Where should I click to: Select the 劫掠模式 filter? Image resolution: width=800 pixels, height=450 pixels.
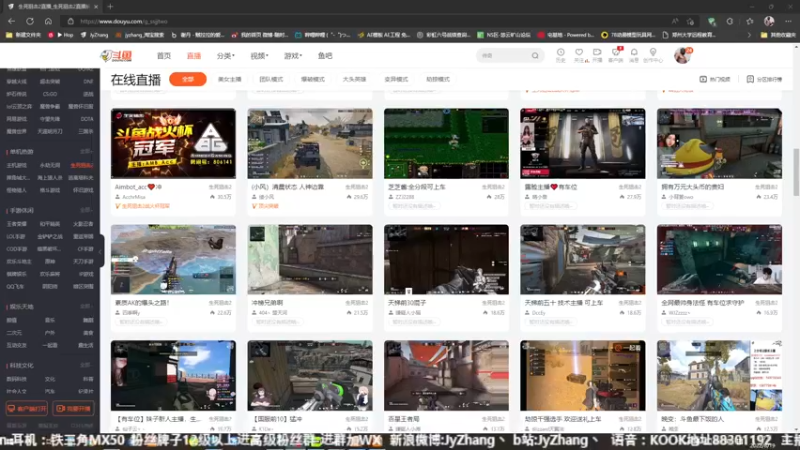coord(438,79)
